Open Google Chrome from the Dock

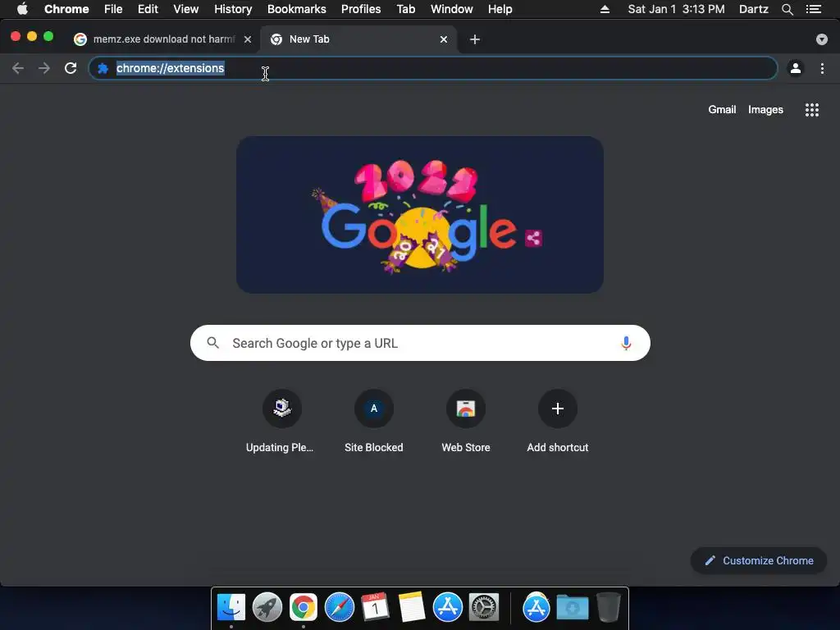pos(304,608)
